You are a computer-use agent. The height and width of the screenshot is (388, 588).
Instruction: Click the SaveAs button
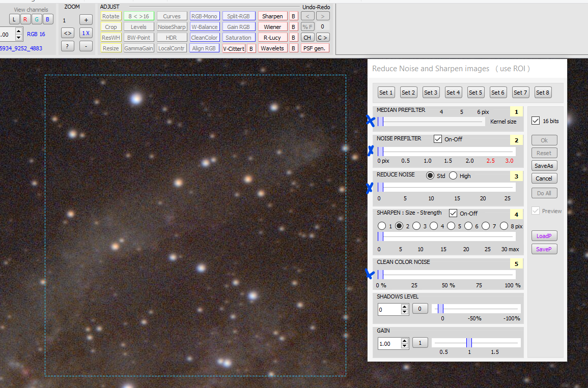[544, 166]
